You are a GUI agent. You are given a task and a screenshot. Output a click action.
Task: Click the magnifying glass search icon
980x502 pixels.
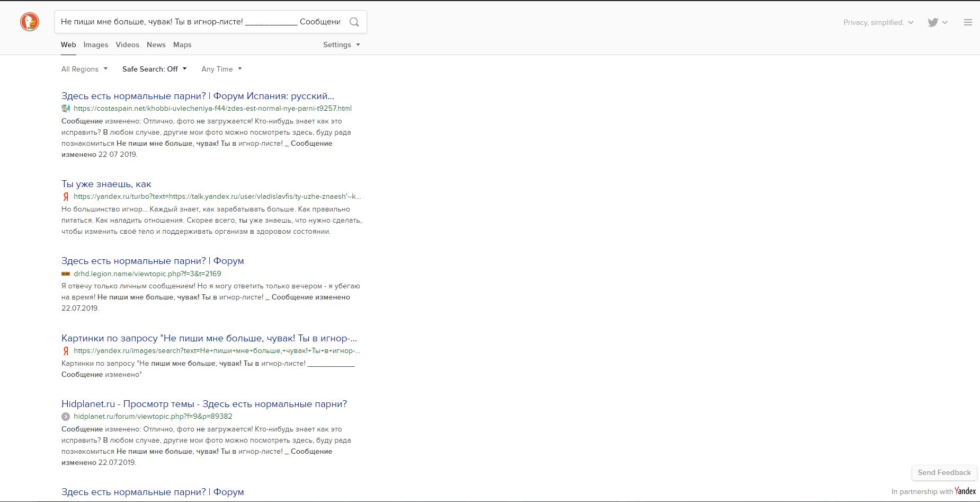354,22
